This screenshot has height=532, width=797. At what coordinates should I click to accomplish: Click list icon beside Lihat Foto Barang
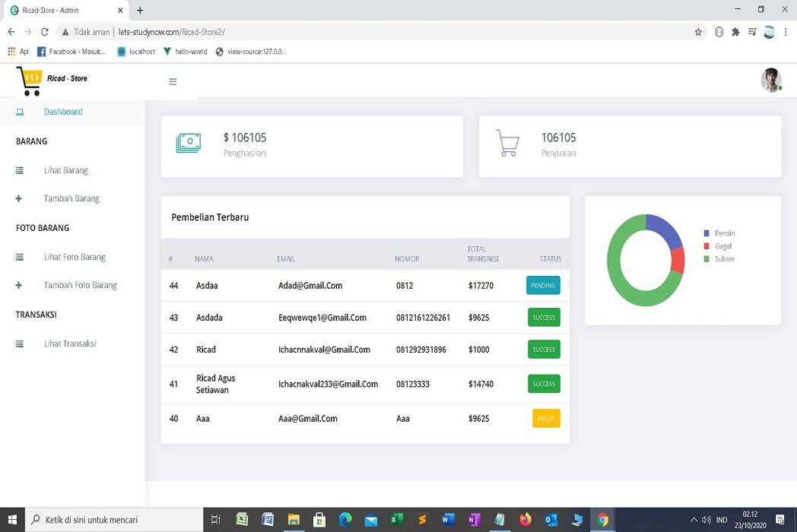point(19,257)
